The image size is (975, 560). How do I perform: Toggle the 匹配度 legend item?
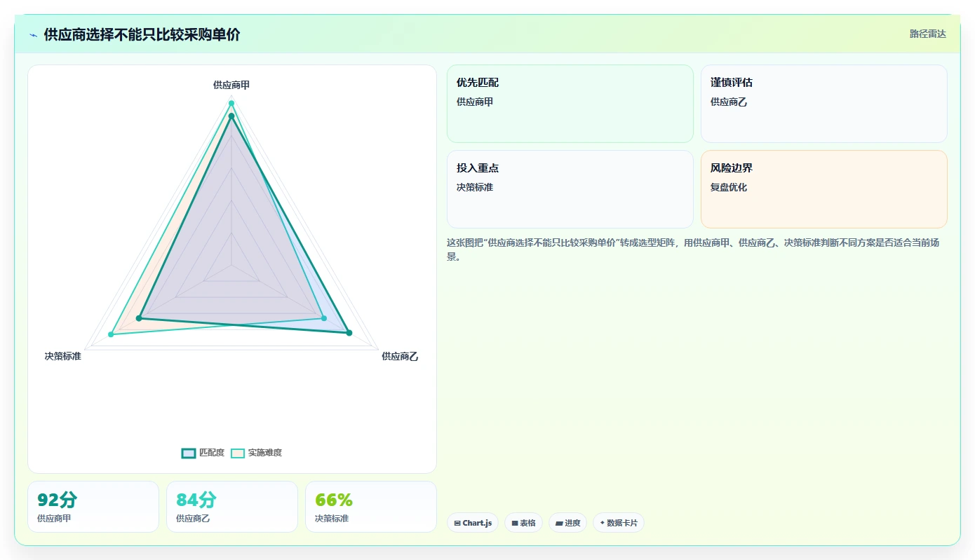click(203, 453)
